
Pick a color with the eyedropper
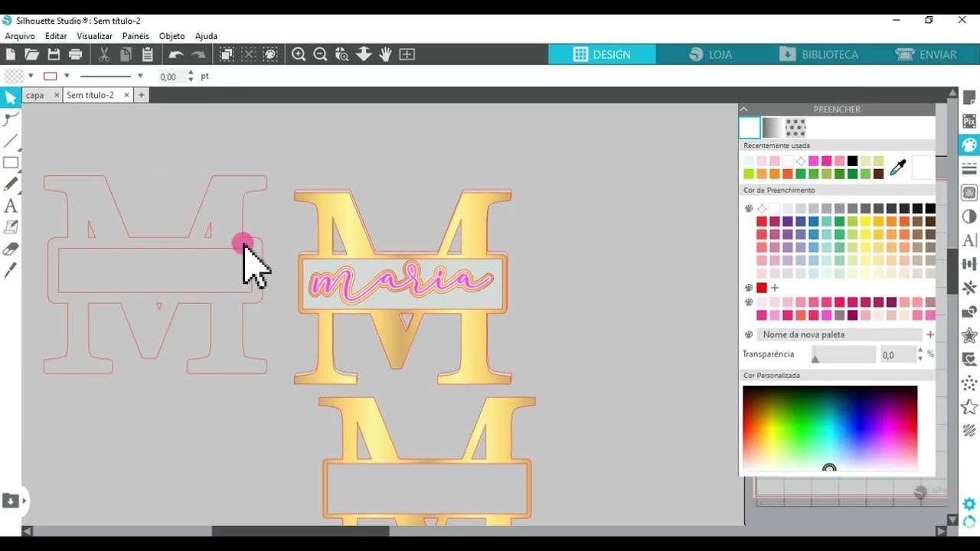[x=898, y=168]
